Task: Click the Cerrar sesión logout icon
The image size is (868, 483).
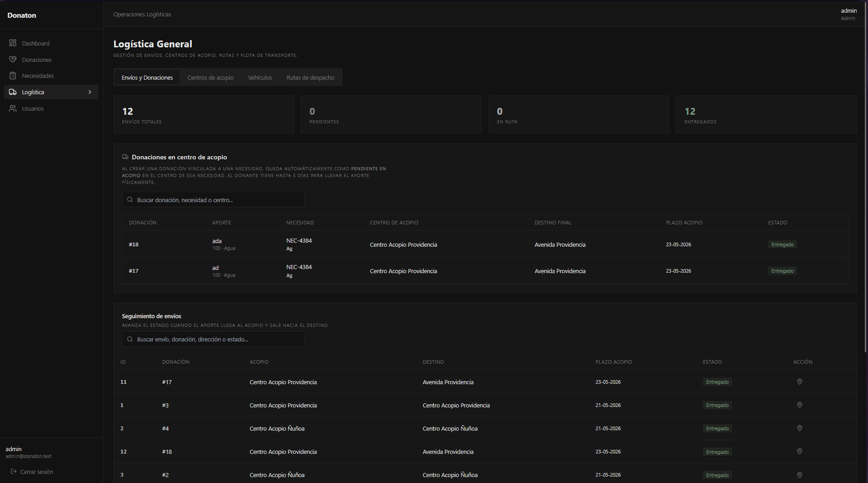Action: pyautogui.click(x=14, y=472)
